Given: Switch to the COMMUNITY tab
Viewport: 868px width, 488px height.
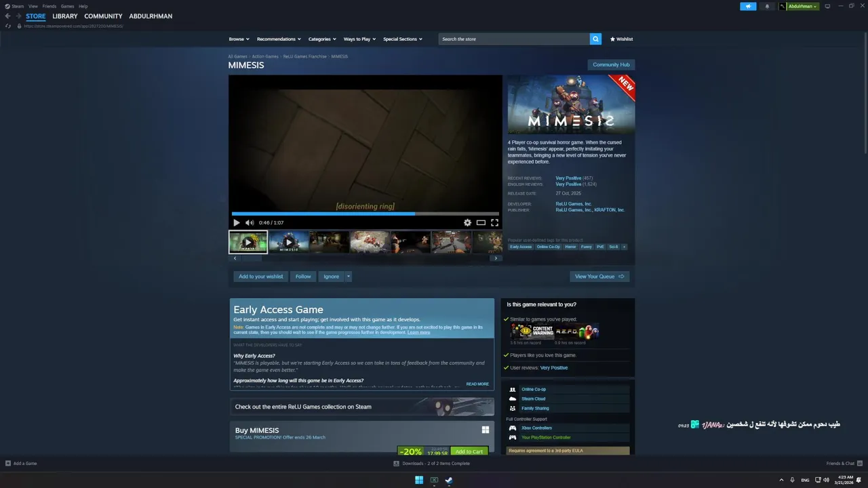Looking at the screenshot, I should pos(103,16).
